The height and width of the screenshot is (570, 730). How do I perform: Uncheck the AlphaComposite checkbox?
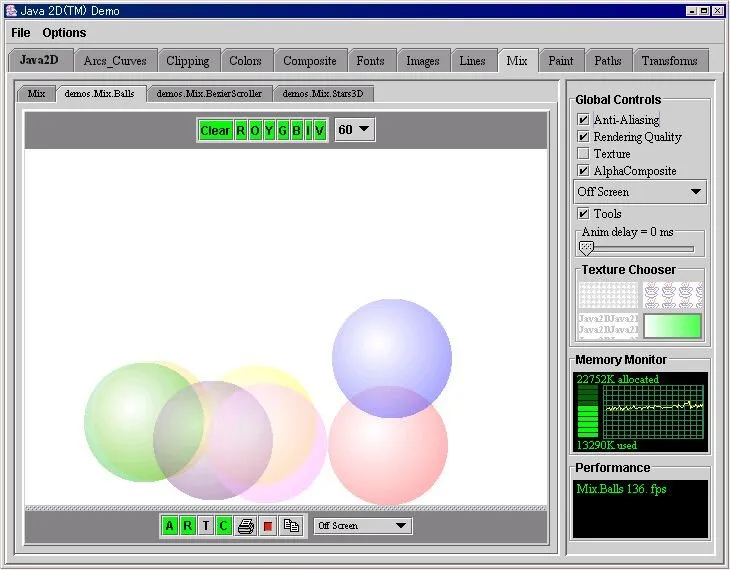coord(583,171)
